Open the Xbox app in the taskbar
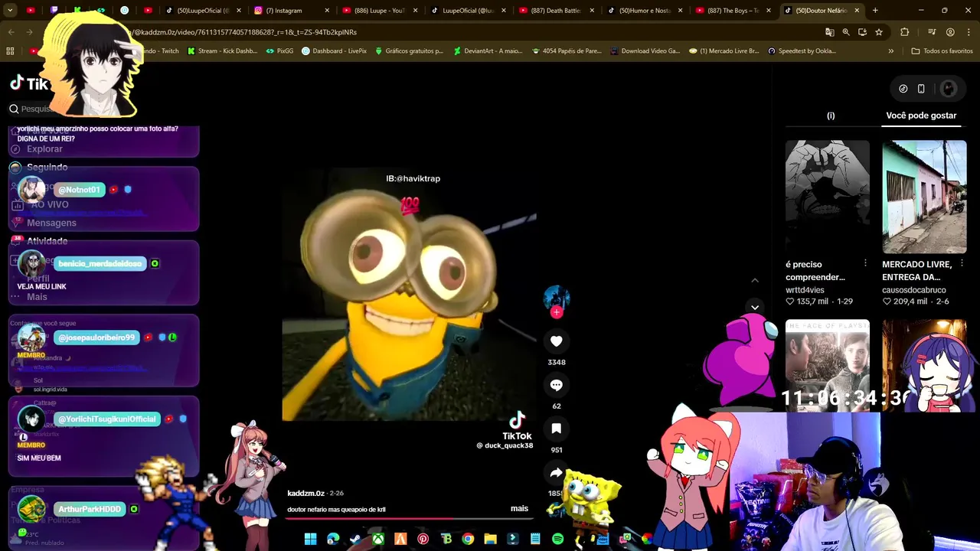This screenshot has width=980, height=551. coord(378,539)
